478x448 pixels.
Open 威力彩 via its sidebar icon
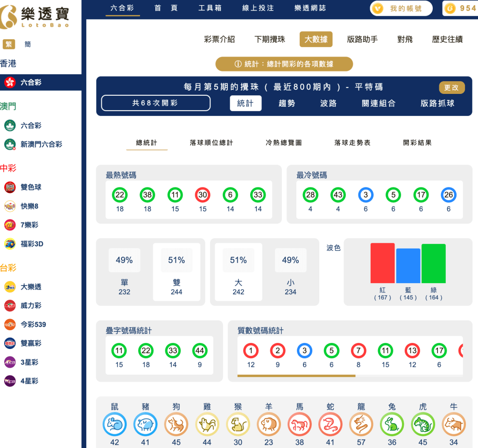[11, 306]
